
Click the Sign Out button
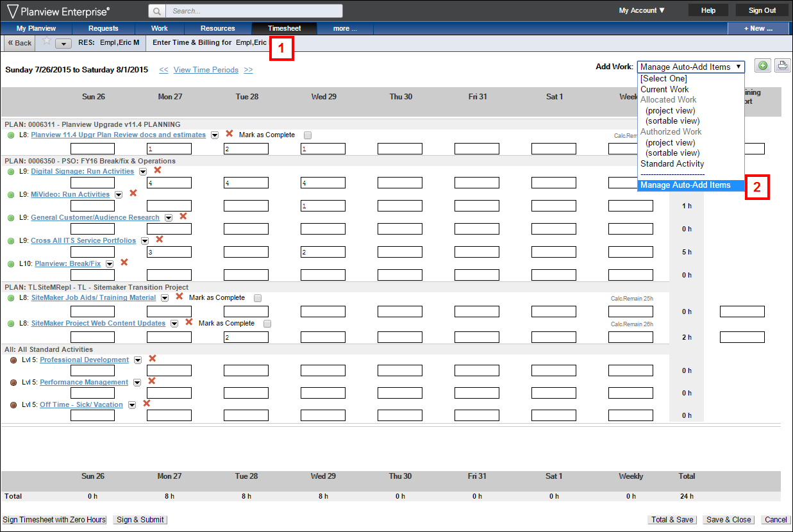762,10
